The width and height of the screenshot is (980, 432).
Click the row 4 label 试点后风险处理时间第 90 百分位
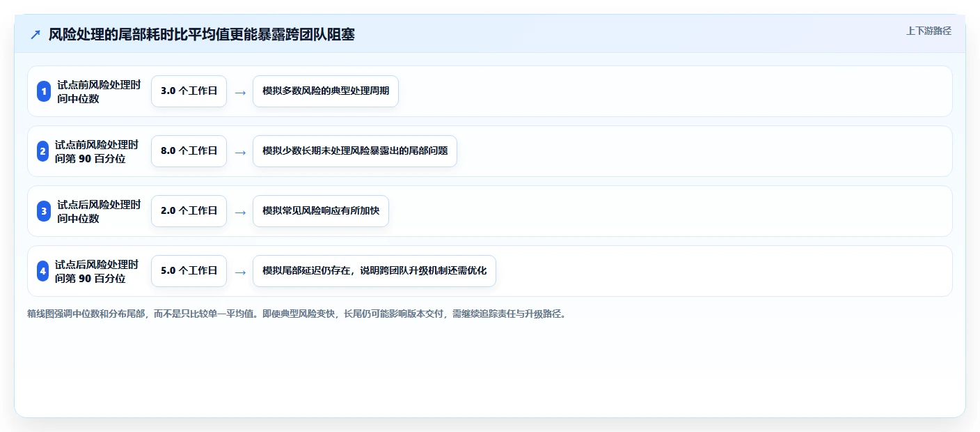tap(97, 271)
